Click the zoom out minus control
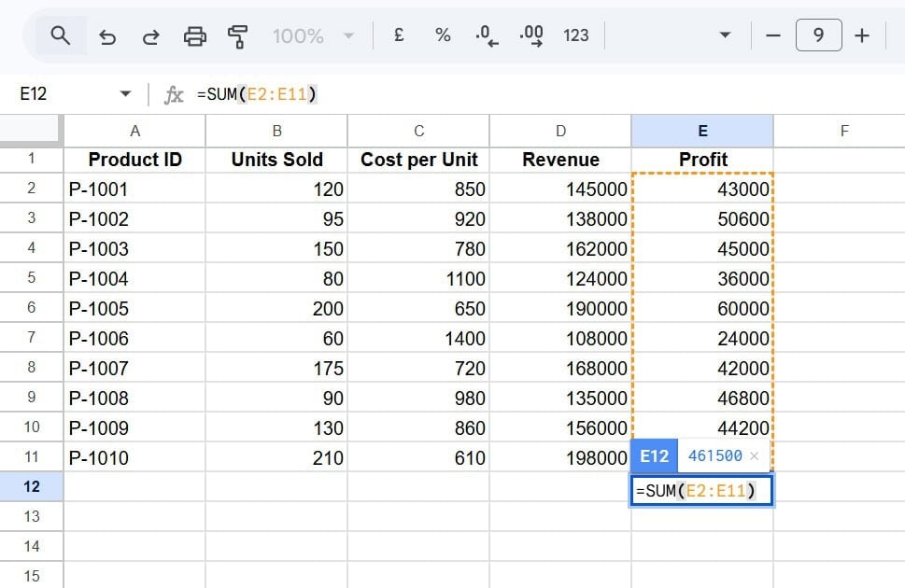The width and height of the screenshot is (905, 588). [x=773, y=35]
